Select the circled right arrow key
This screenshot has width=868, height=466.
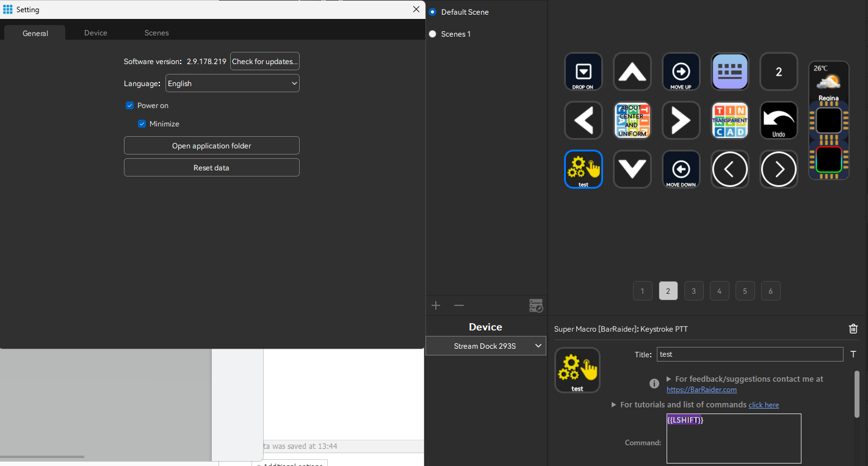pyautogui.click(x=779, y=169)
